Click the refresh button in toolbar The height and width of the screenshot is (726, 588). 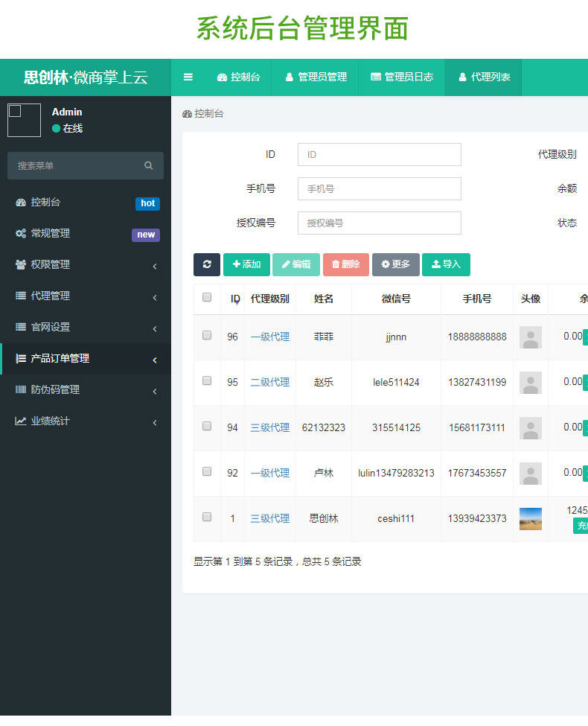click(x=207, y=264)
